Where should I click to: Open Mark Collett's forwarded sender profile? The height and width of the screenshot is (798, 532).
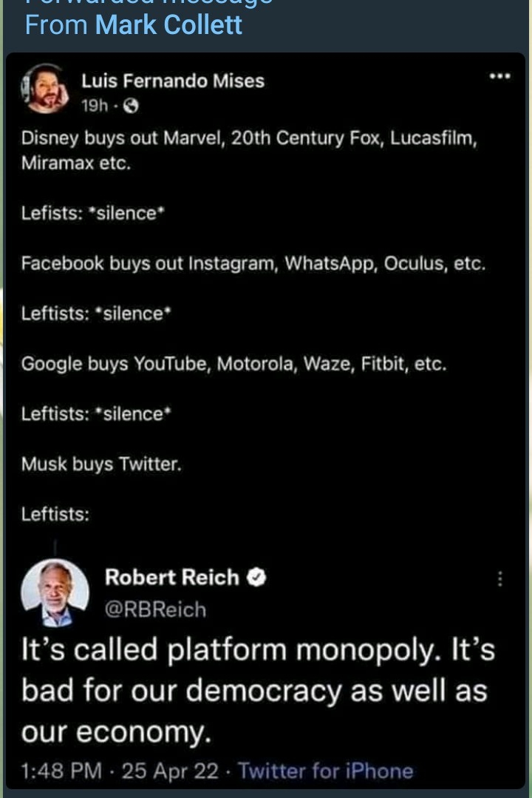(168, 24)
